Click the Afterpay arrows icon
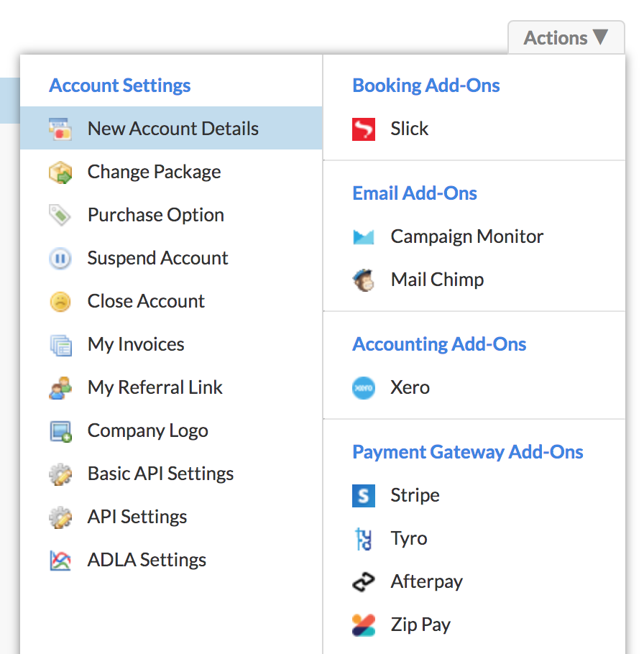644x654 pixels. coord(363,582)
